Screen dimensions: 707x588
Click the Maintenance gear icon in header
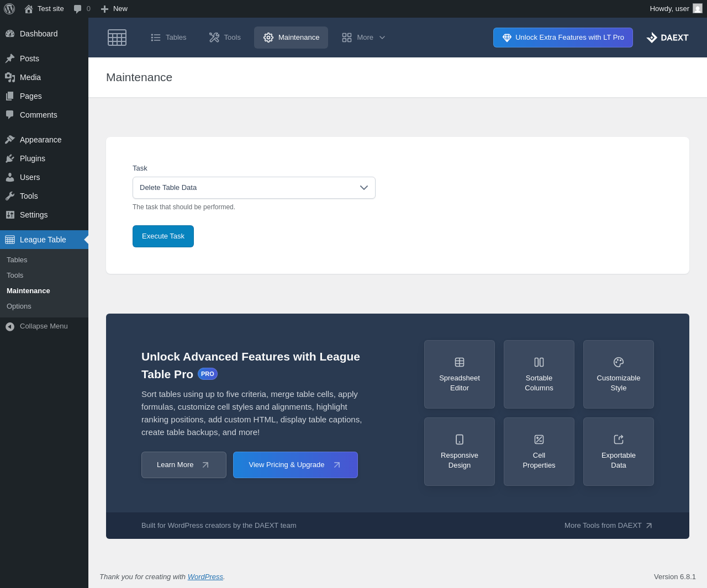268,38
